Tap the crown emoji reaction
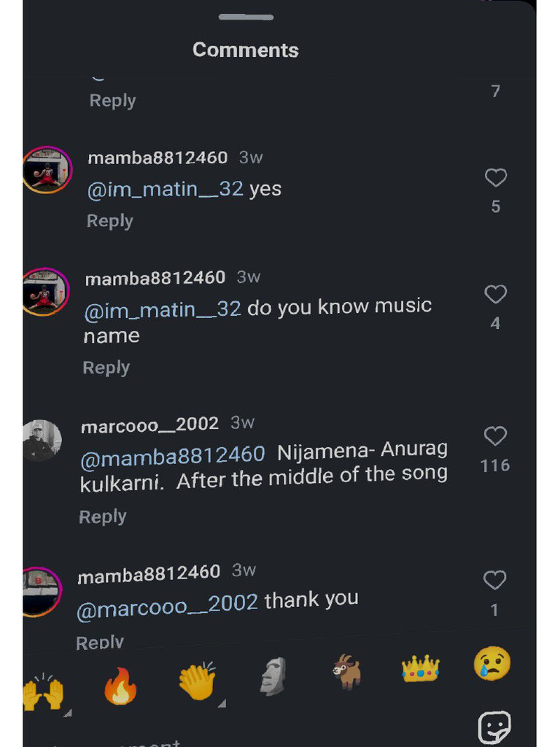 point(421,667)
